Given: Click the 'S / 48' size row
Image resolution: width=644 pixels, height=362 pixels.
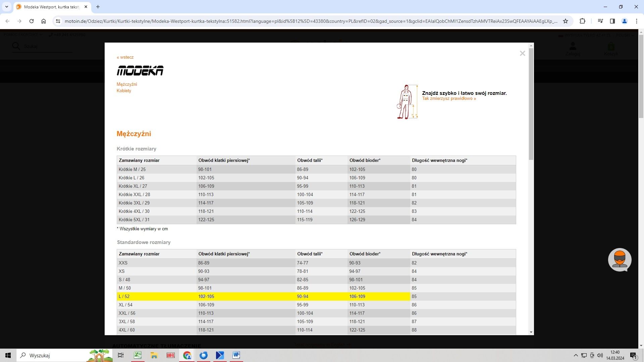Looking at the screenshot, I should coord(316,280).
